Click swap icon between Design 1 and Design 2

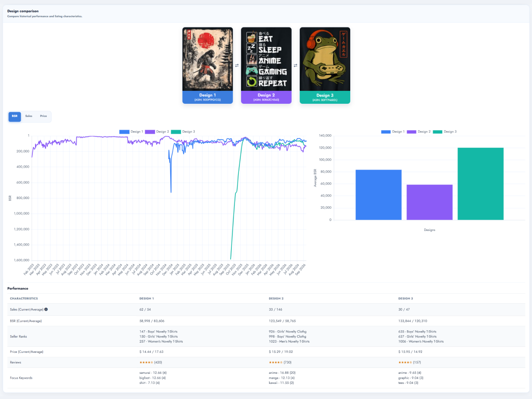237,66
